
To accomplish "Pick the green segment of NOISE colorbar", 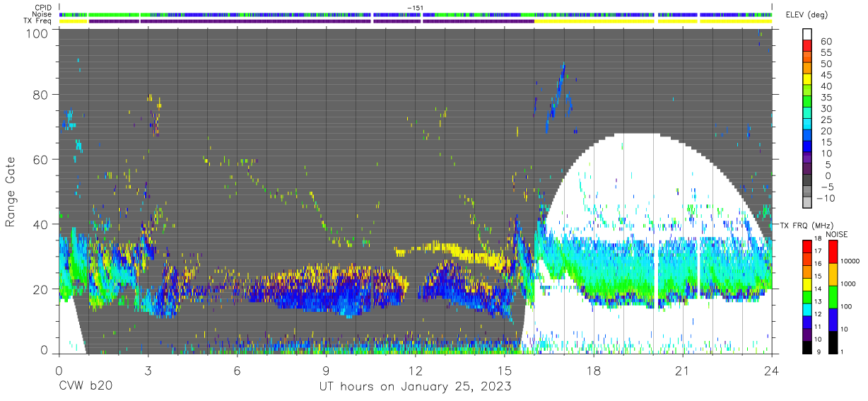I will 832,296.
